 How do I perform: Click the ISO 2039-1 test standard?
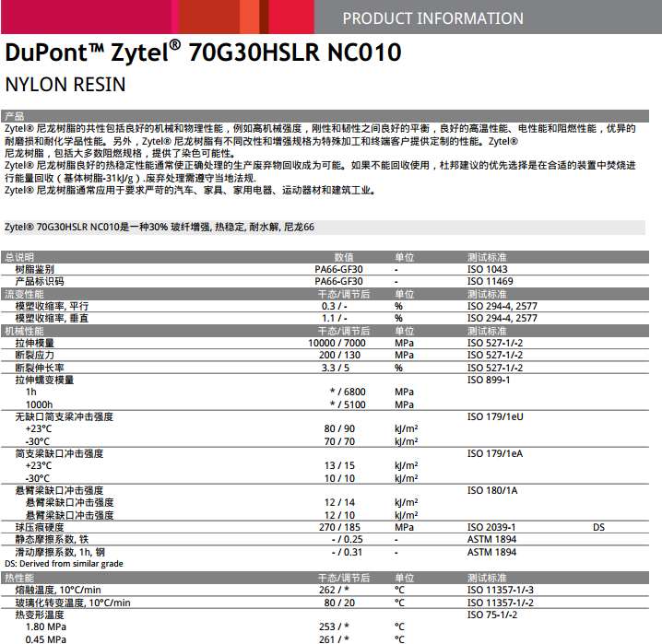pyautogui.click(x=491, y=527)
